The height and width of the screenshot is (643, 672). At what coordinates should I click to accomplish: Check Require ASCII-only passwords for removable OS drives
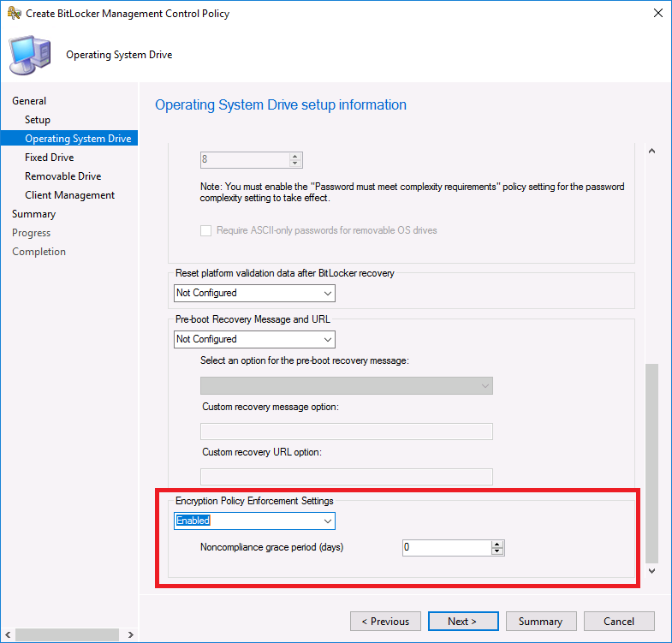click(x=205, y=230)
